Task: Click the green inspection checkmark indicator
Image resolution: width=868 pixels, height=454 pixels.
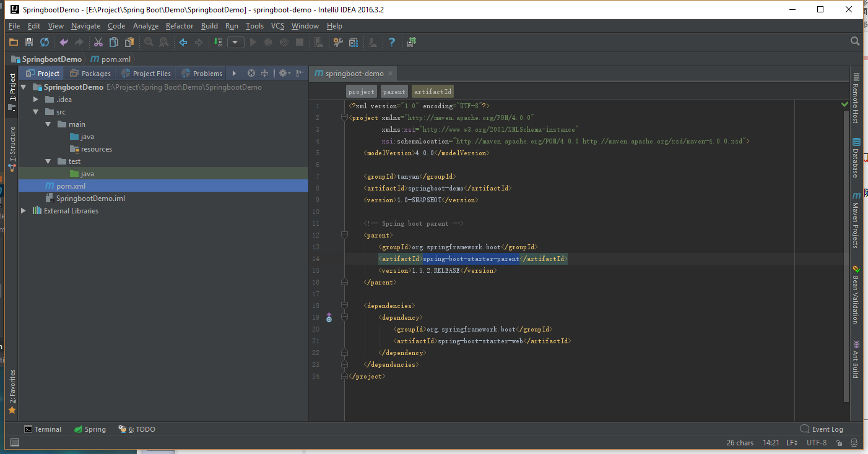Action: click(x=844, y=105)
